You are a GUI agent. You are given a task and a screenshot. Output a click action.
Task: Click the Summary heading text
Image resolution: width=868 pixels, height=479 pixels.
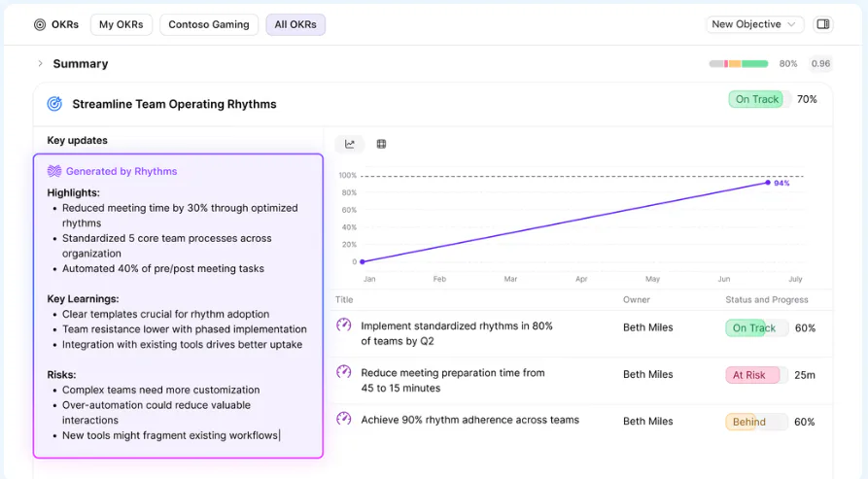[x=81, y=63]
